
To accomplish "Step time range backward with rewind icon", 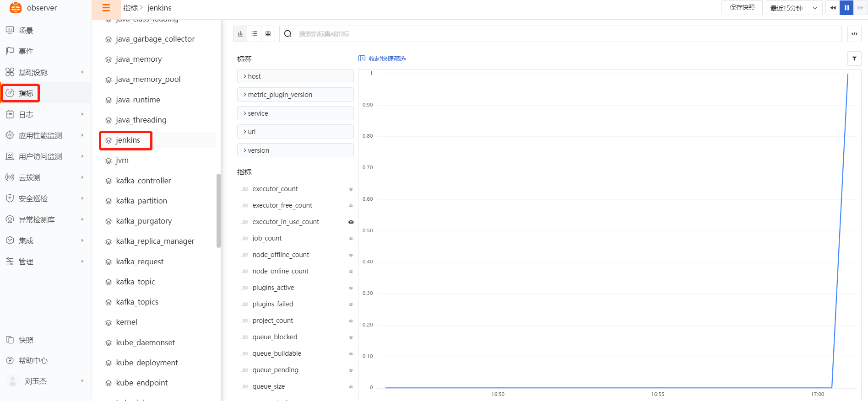I will [833, 8].
